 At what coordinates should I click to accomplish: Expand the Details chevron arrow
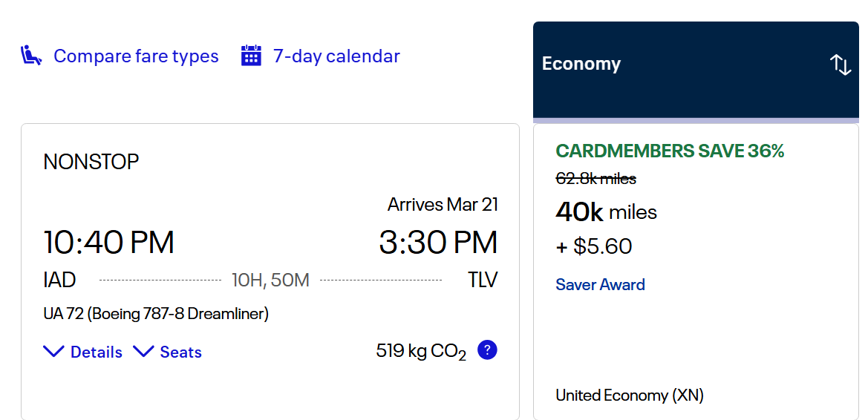tap(54, 352)
